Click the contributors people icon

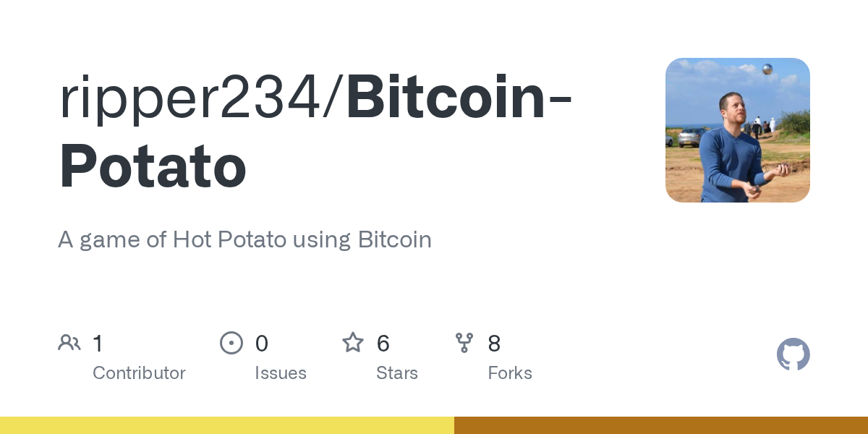pyautogui.click(x=69, y=343)
